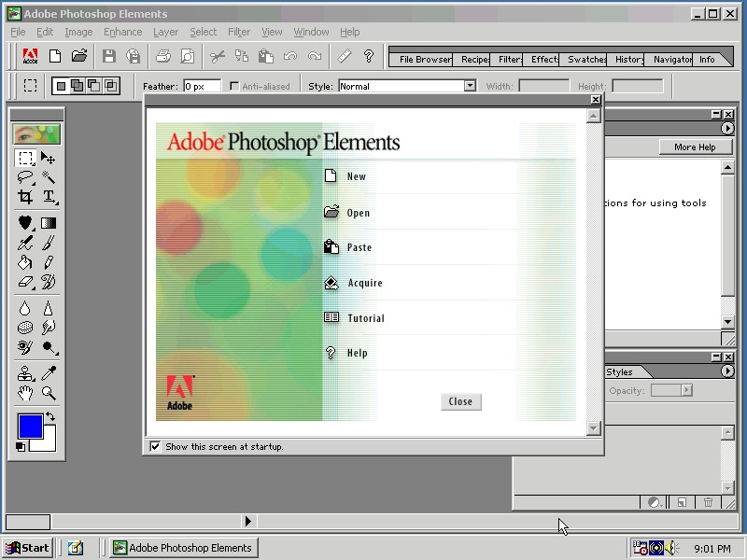Click the Adobe Online logo icon in toolbar
Image resolution: width=747 pixels, height=560 pixels.
click(31, 56)
